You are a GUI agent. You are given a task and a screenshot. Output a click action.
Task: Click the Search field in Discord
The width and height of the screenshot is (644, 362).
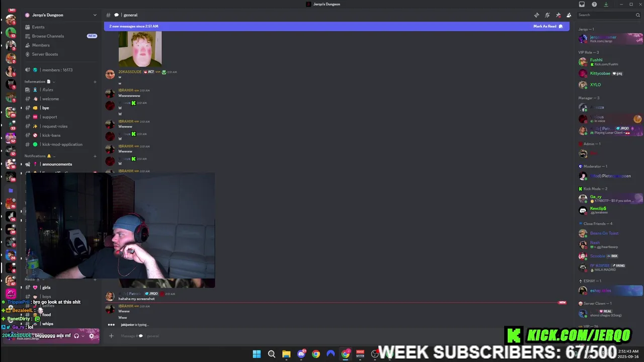pos(608,15)
